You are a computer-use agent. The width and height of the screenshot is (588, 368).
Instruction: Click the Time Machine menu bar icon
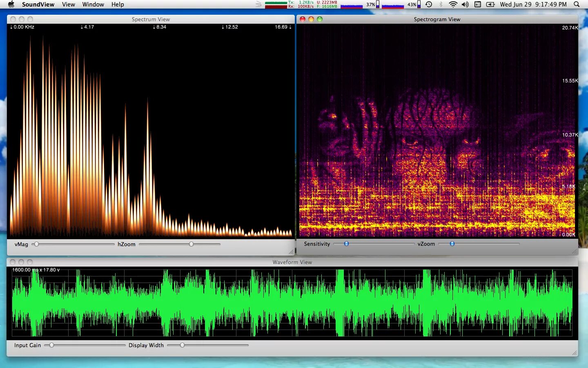[429, 4]
